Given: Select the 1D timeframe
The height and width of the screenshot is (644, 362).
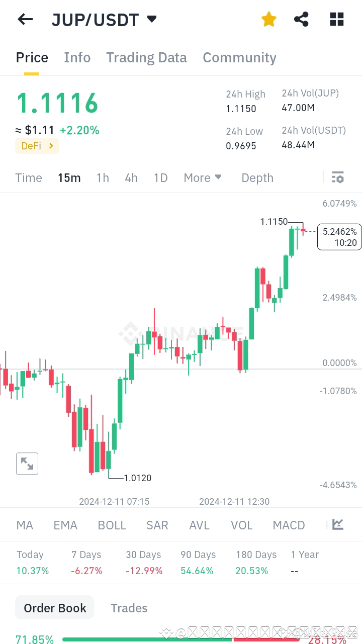Looking at the screenshot, I should tap(160, 177).
